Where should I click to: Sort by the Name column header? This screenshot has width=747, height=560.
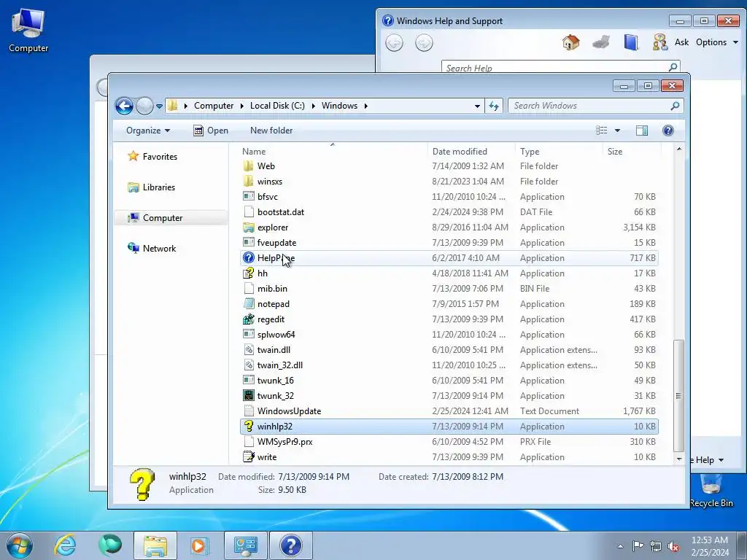pos(254,152)
